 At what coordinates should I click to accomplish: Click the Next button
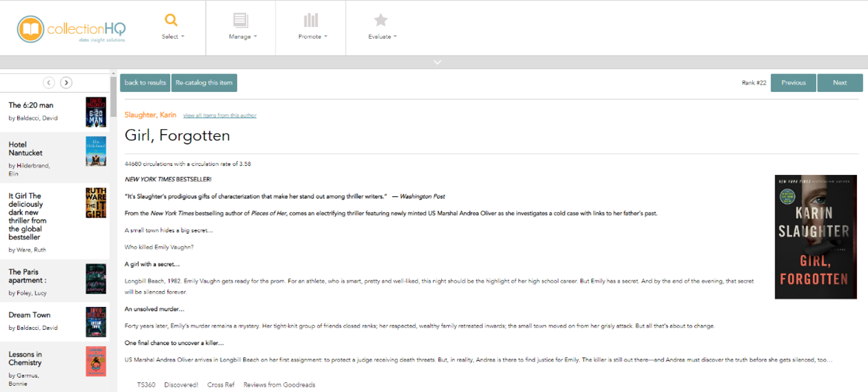click(840, 83)
